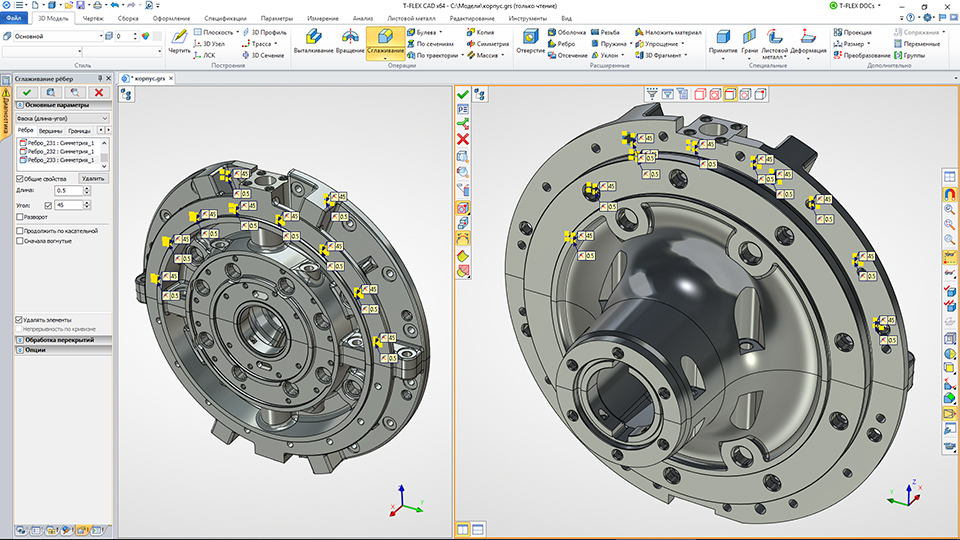Select the Ребро rib tool
This screenshot has width=960, height=540.
(x=561, y=43)
